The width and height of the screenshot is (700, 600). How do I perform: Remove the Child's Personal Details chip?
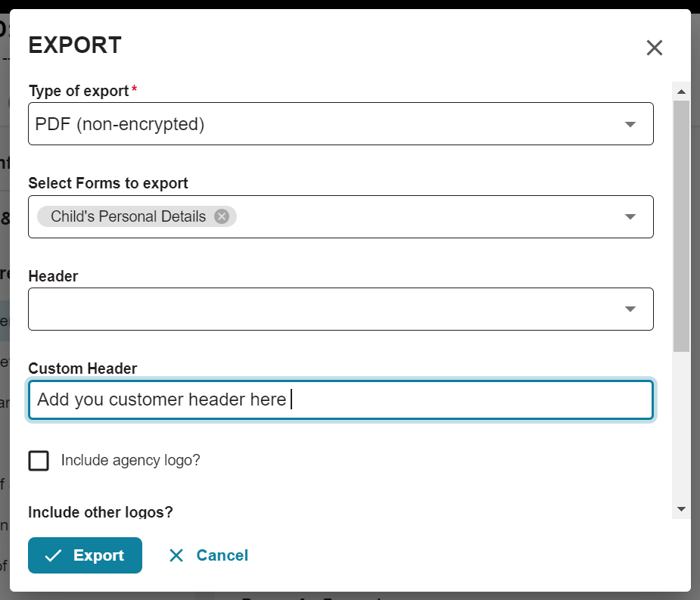(222, 216)
